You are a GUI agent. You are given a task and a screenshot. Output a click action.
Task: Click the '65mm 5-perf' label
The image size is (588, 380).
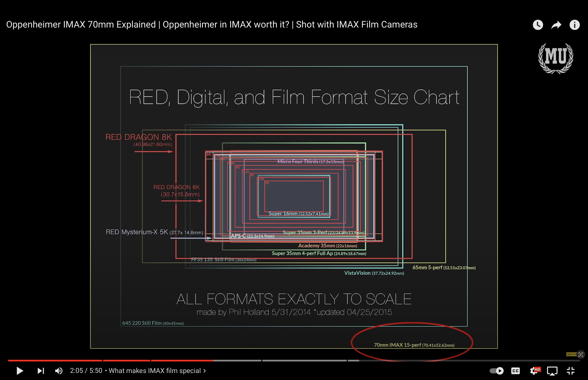444,268
